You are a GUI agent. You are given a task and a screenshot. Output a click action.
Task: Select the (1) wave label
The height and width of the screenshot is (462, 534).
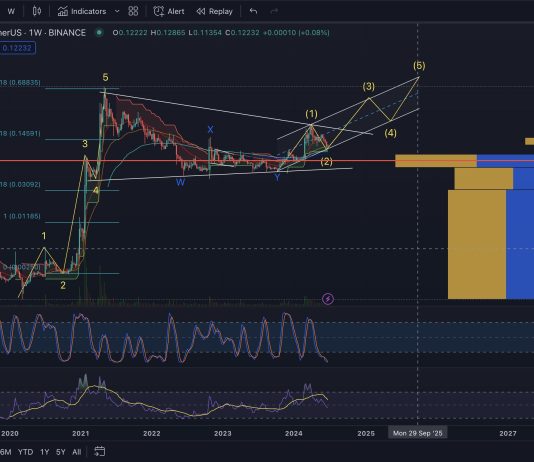[311, 114]
